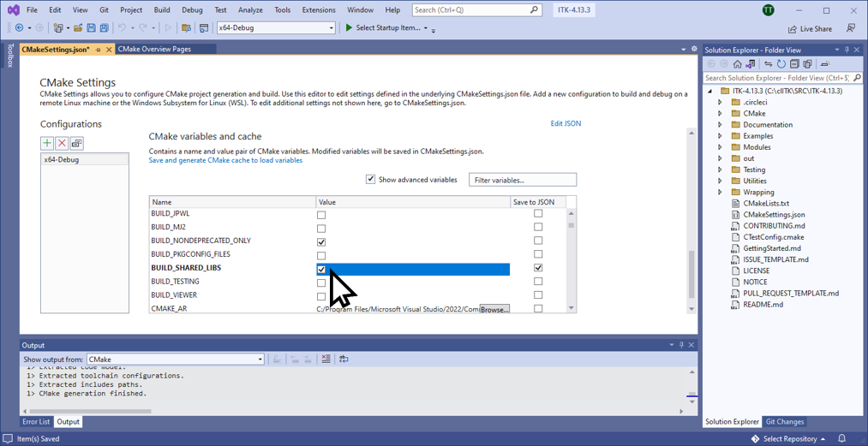Click the Add configuration green plus icon
Viewport: 868px width, 446px height.
pyautogui.click(x=47, y=143)
